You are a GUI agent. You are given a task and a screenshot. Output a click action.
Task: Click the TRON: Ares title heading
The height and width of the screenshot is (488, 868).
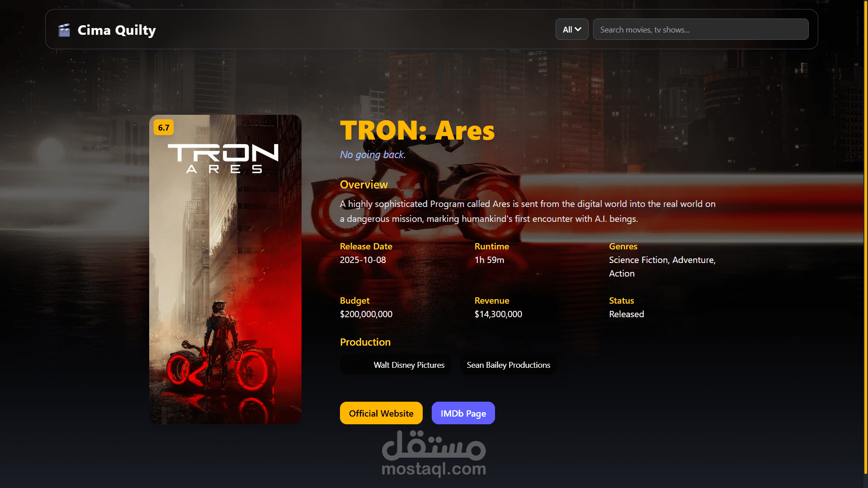pos(417,131)
